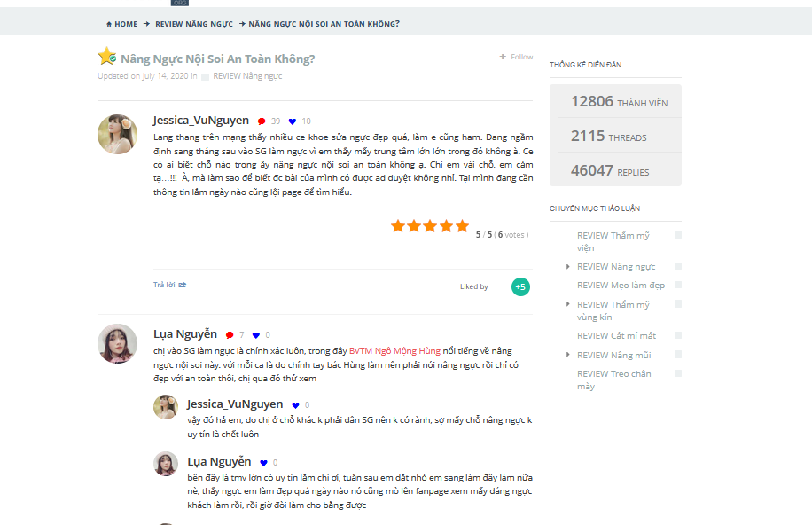The height and width of the screenshot is (525, 812).
Task: Click the gold star topic icon
Action: pyautogui.click(x=106, y=56)
